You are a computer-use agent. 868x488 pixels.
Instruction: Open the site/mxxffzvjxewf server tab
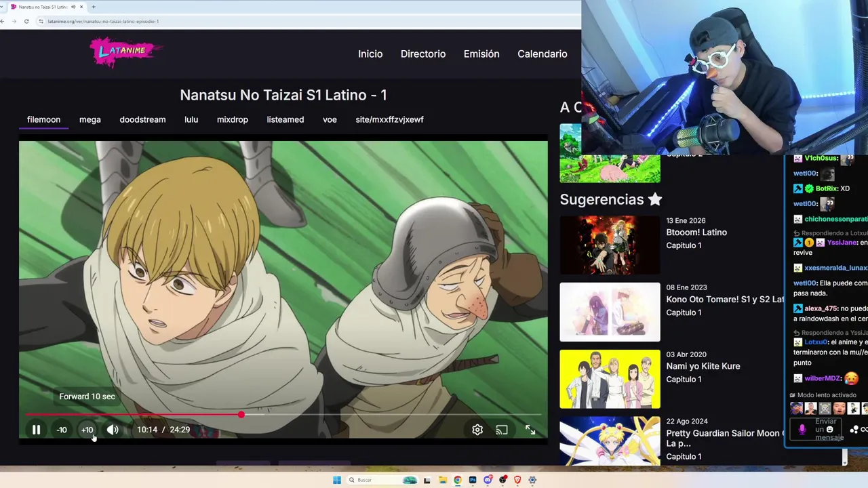(x=389, y=119)
